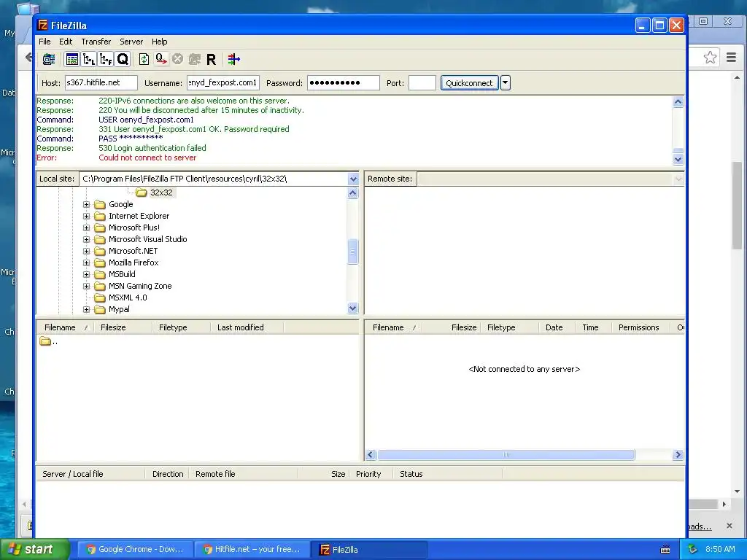Expand the MSN Gaming Zone folder node
The image size is (747, 560).
tap(86, 286)
